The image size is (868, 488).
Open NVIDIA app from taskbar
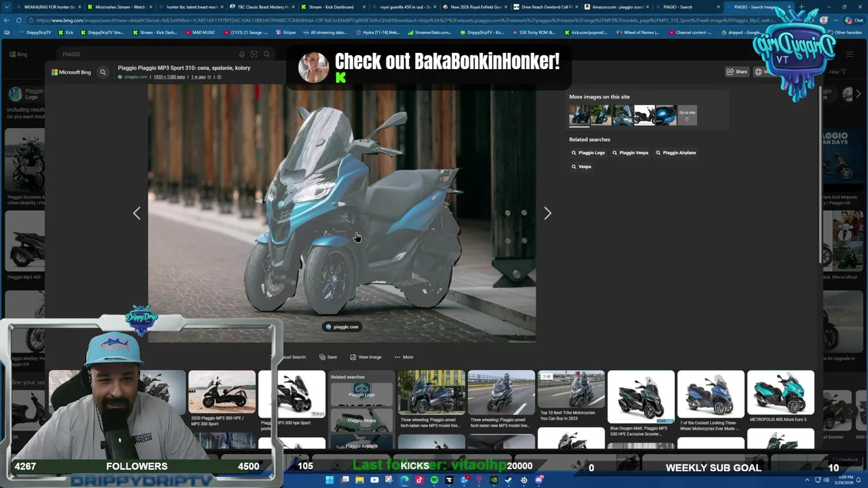(494, 480)
